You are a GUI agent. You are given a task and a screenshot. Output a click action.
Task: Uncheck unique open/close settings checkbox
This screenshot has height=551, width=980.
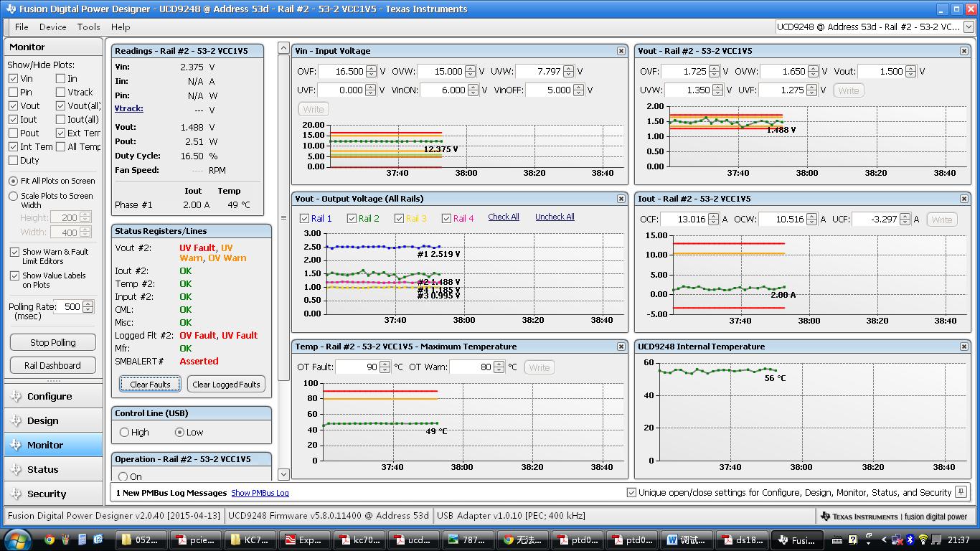(631, 492)
